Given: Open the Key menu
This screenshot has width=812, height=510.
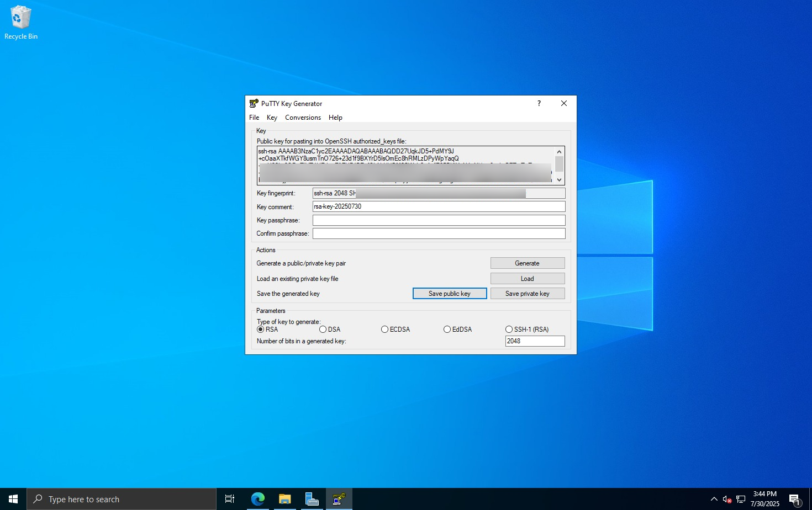Looking at the screenshot, I should (272, 117).
